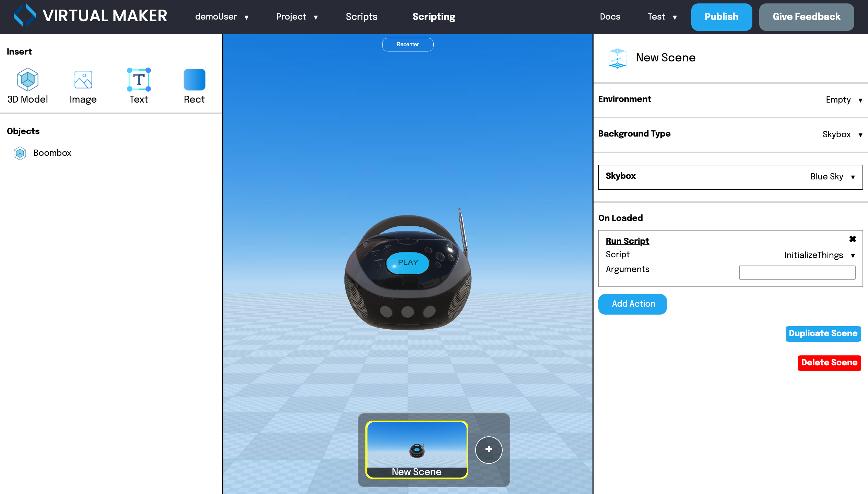Select the Text insert tool
This screenshot has height=494, width=868.
click(139, 80)
